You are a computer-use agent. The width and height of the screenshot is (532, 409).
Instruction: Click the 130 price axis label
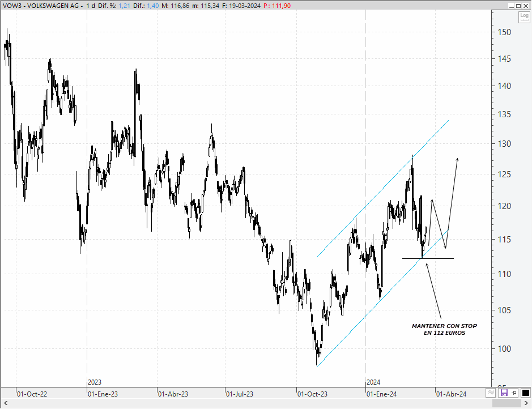pos(504,144)
